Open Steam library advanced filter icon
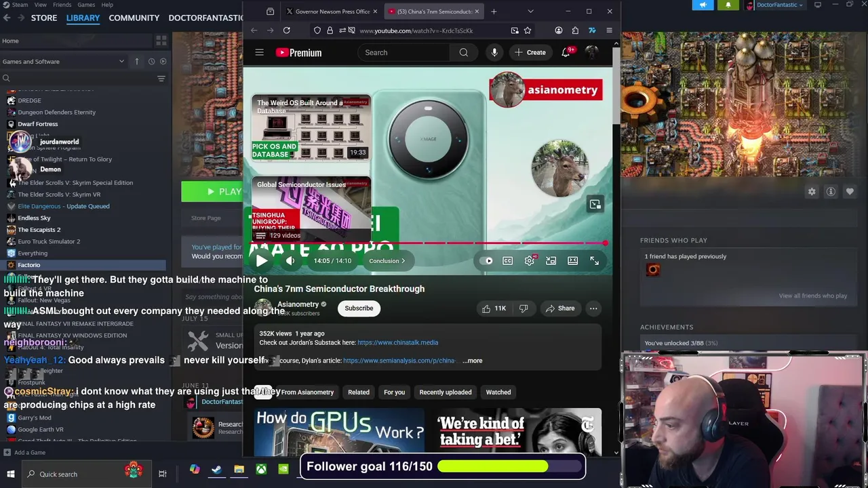 tap(161, 79)
